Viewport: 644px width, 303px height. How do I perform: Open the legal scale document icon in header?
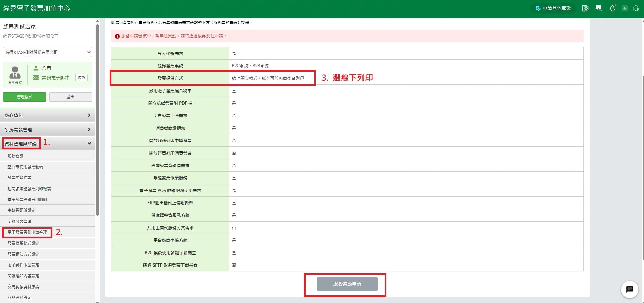point(585,8)
